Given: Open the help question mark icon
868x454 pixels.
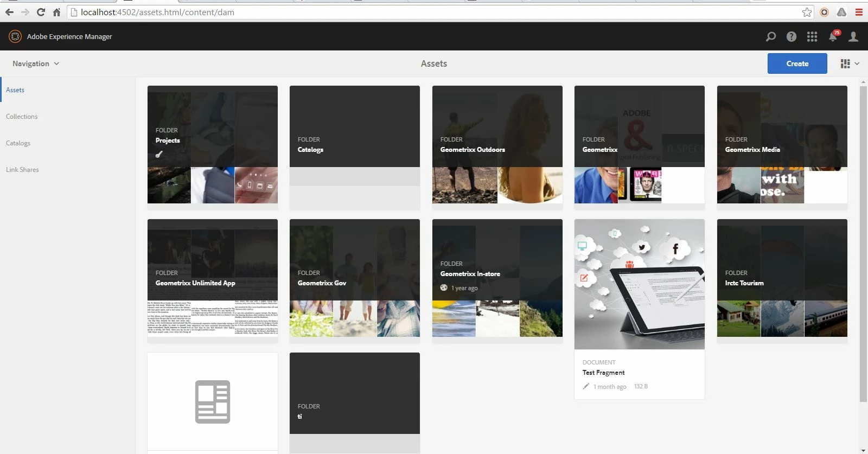Looking at the screenshot, I should [792, 36].
